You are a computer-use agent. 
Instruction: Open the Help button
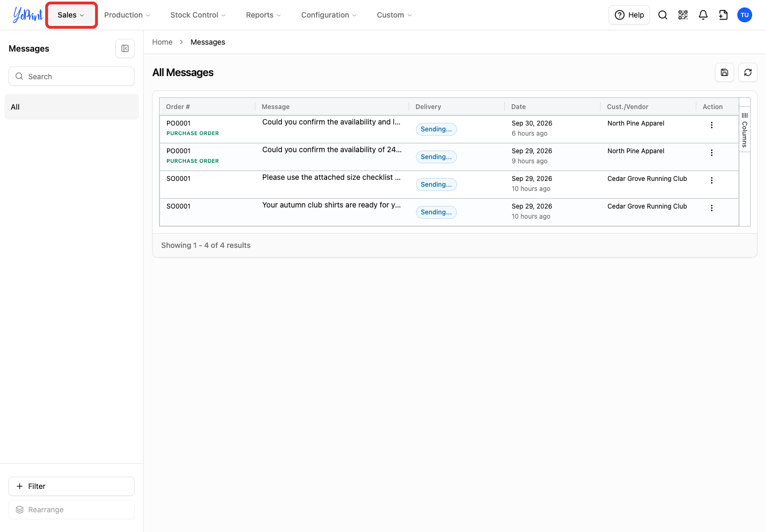pos(629,15)
